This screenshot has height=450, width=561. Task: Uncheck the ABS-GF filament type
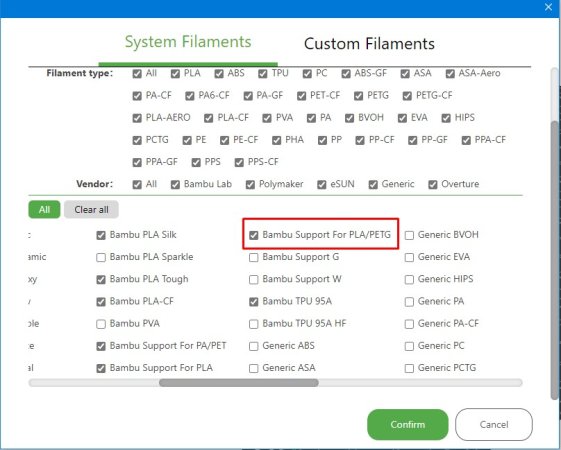(346, 74)
